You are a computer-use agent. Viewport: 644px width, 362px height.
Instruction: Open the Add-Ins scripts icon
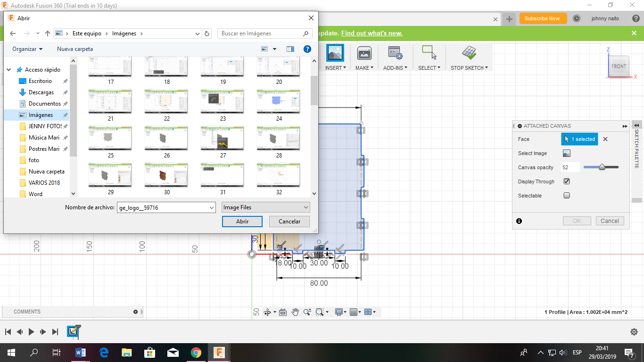pyautogui.click(x=395, y=53)
